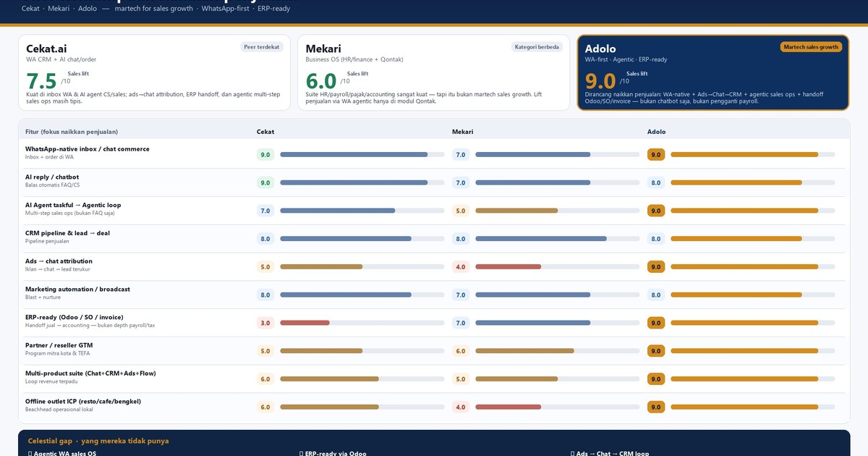Image resolution: width=868 pixels, height=456 pixels.
Task: Click Cekat 6.0 score in Offline outlet ICP row
Action: pyautogui.click(x=265, y=407)
